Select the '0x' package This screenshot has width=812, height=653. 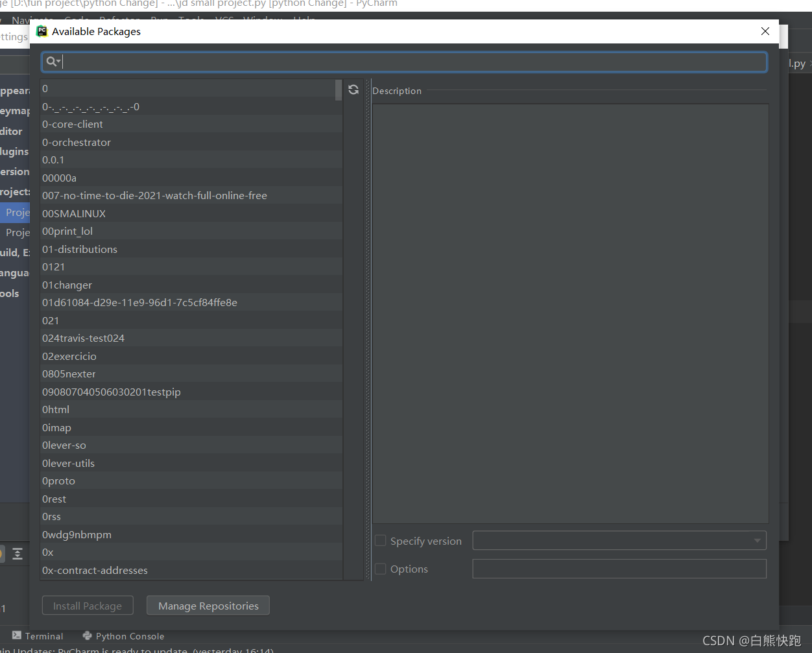click(x=191, y=552)
